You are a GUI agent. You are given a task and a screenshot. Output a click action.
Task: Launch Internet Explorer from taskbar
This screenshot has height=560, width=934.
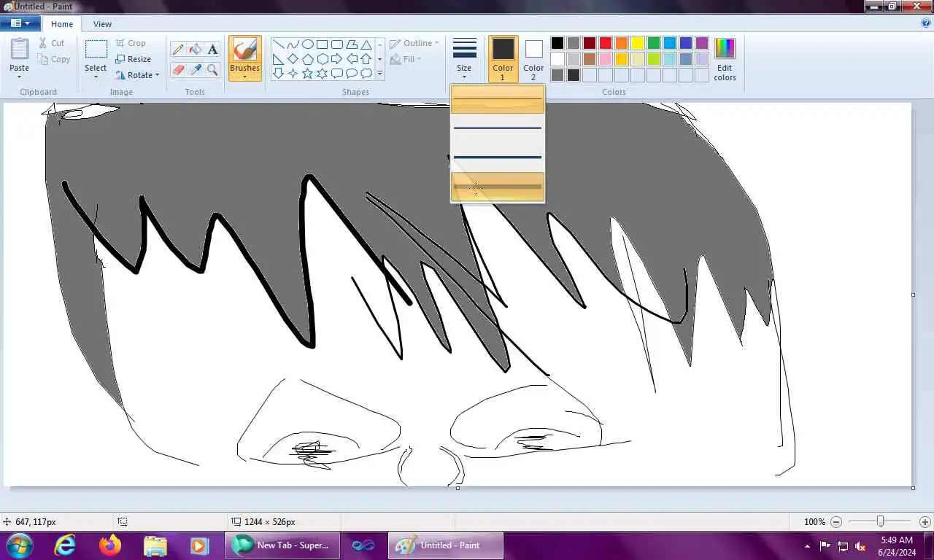click(x=65, y=545)
